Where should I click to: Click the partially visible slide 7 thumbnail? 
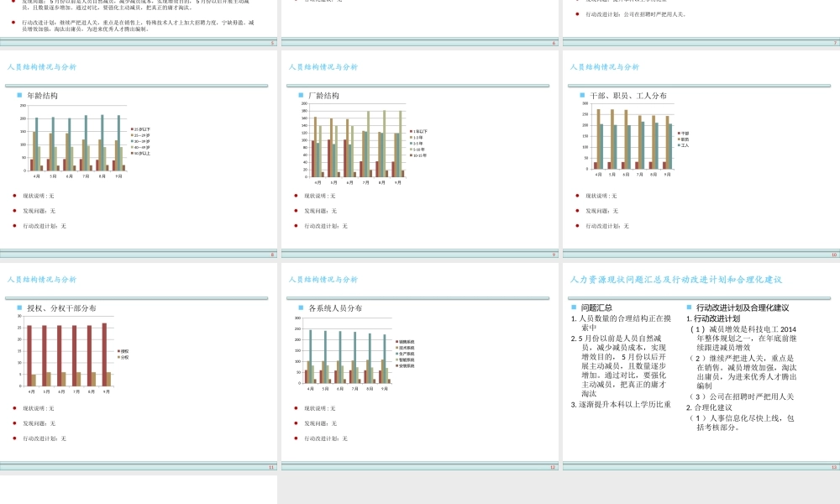click(700, 21)
